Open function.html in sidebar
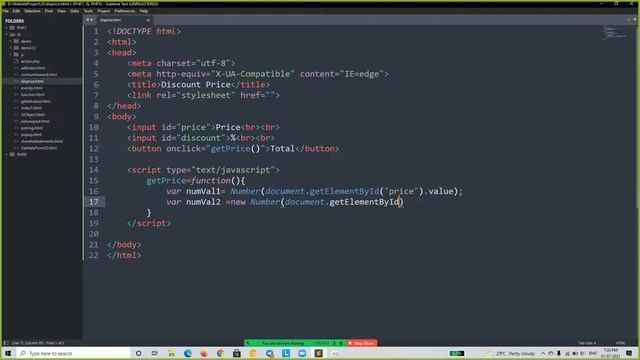 (x=33, y=95)
